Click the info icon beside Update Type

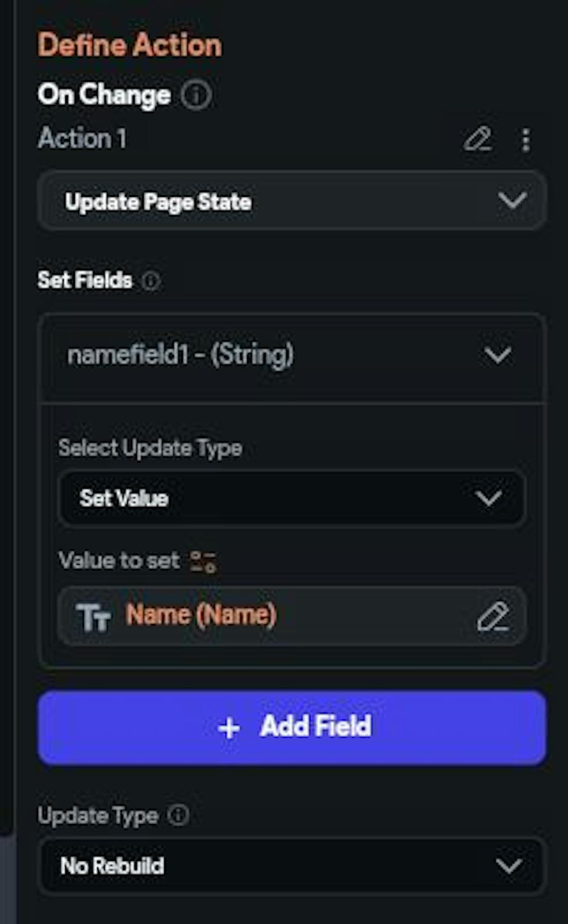[x=178, y=816]
